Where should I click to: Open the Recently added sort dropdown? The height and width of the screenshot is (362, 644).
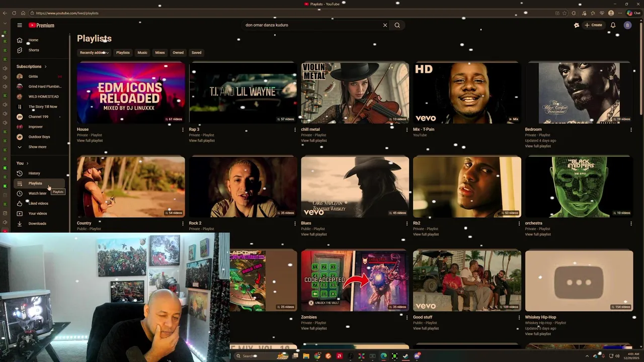pos(94,53)
